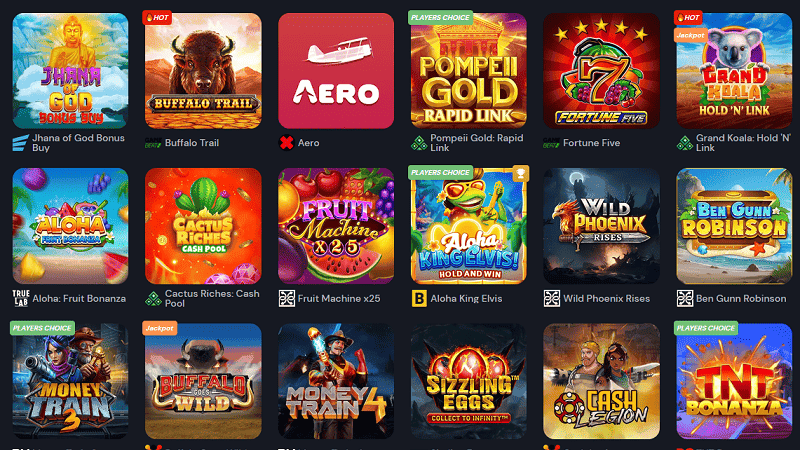800x450 pixels.
Task: Open the Cash Legion game tile
Action: click(601, 381)
